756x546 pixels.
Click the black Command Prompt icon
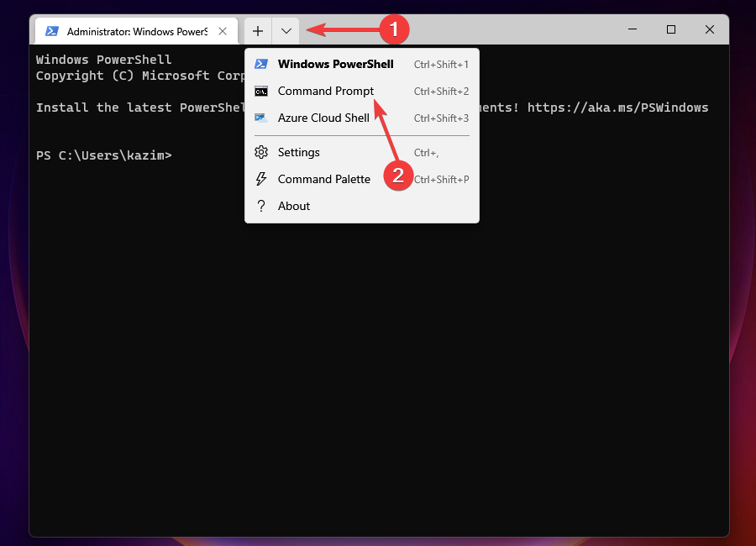point(261,92)
